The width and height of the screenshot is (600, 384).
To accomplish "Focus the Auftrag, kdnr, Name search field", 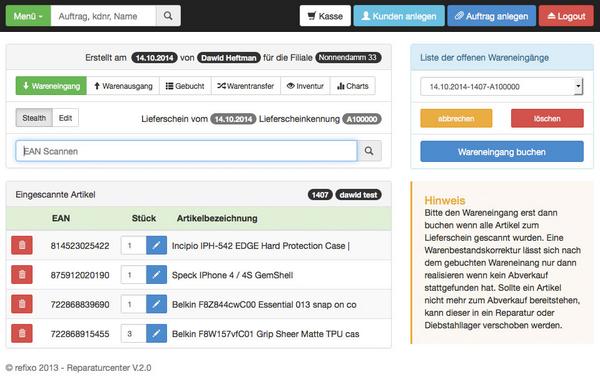I will click(103, 16).
